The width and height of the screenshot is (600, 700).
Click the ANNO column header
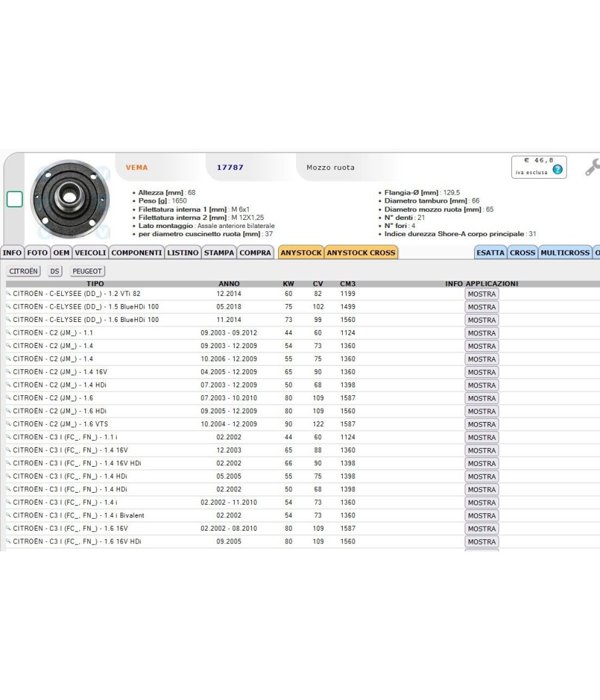point(229,284)
